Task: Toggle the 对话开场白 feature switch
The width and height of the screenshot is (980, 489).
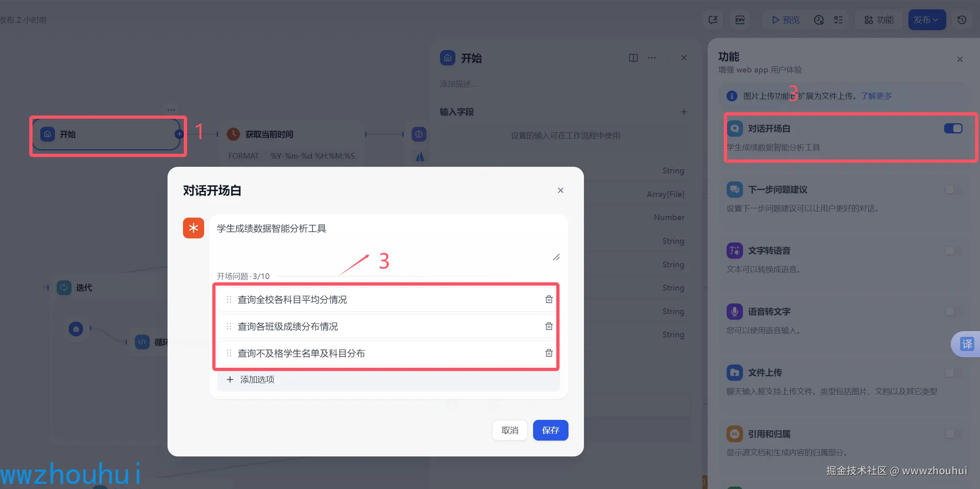Action: (x=953, y=129)
